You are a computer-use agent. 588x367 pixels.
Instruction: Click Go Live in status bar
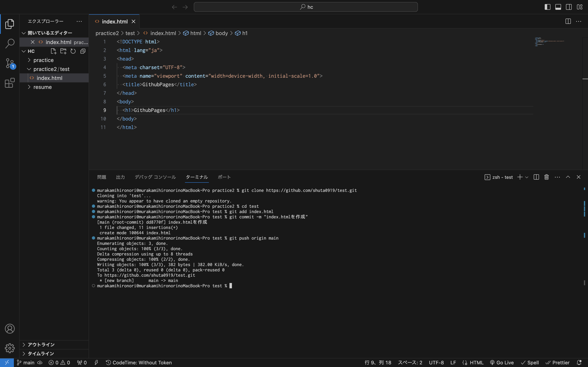tap(502, 363)
